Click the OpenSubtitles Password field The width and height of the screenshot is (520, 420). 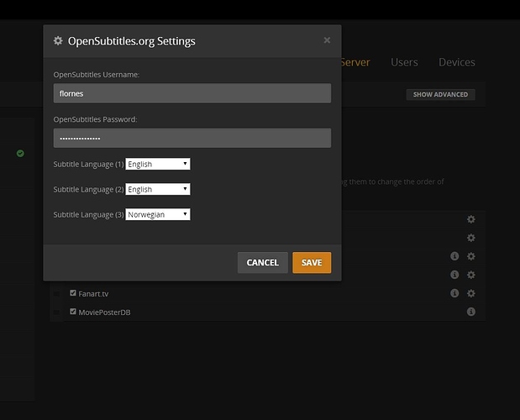[192, 138]
